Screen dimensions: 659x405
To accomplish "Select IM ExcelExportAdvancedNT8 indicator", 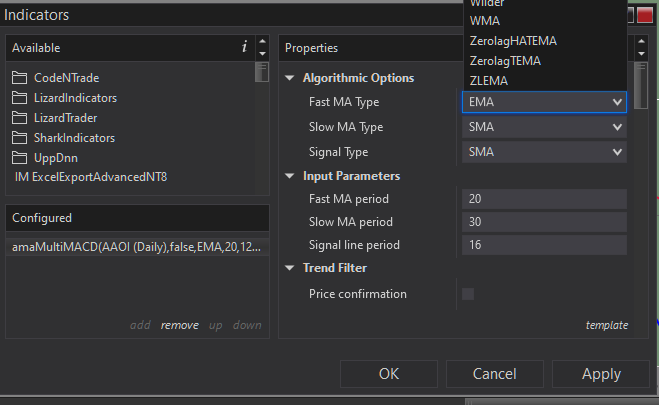I will tap(91, 177).
